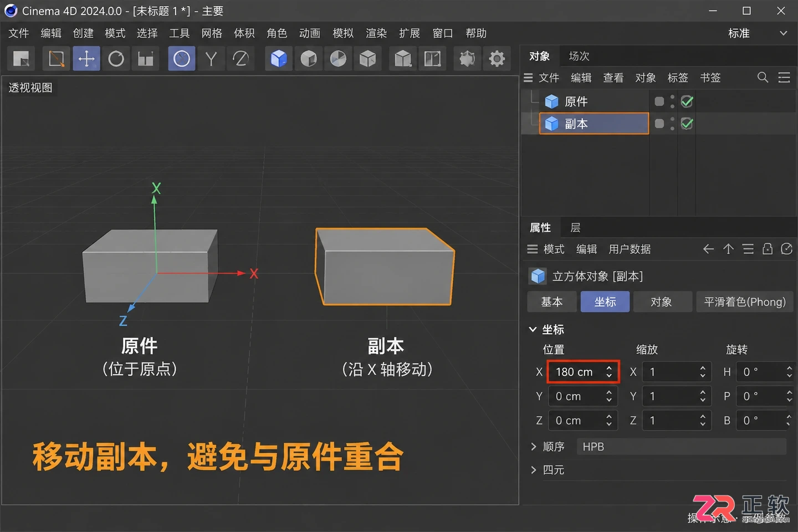The width and height of the screenshot is (798, 532).
Task: Open the object manager list-options icon
Action: 784,78
